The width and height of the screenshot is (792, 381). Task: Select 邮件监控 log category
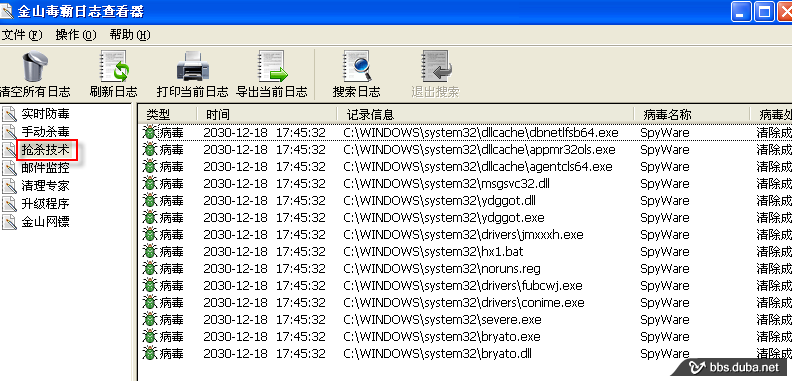pos(45,168)
